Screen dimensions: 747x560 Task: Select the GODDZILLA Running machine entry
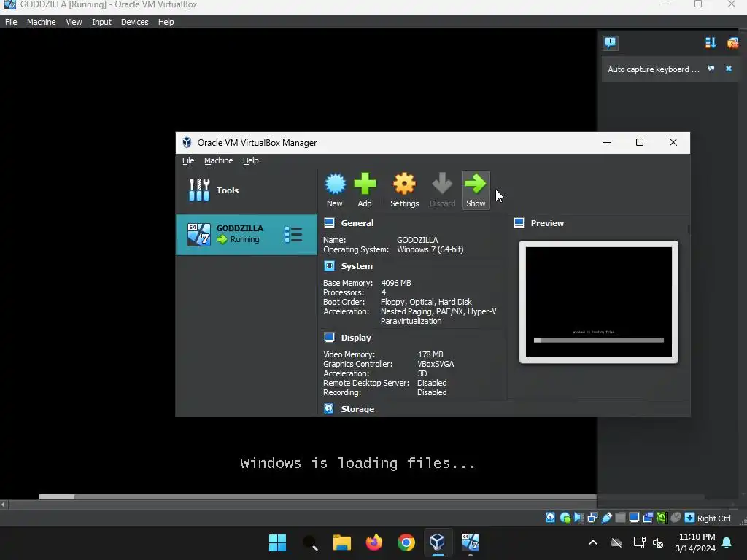(x=247, y=234)
